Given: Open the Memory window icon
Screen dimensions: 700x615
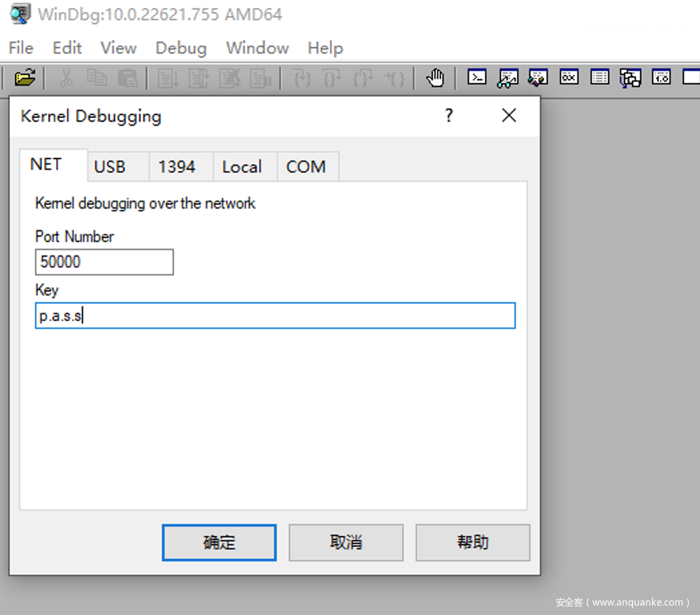Looking at the screenshot, I should point(600,77).
